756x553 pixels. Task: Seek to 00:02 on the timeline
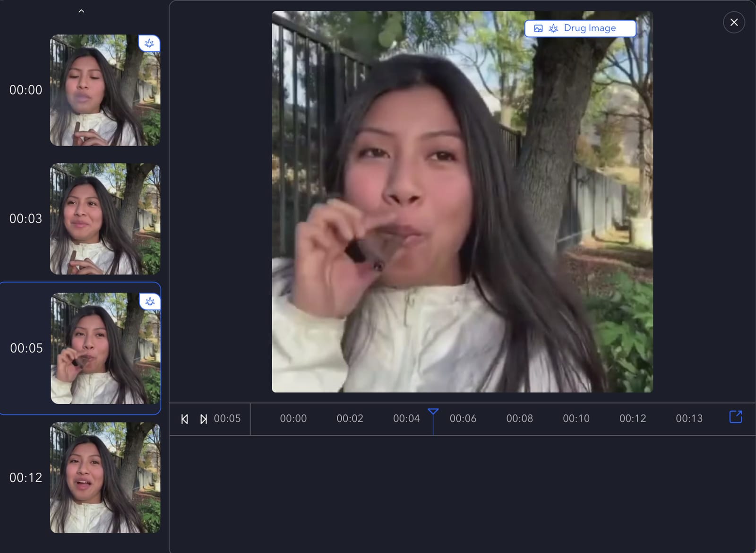(x=350, y=418)
